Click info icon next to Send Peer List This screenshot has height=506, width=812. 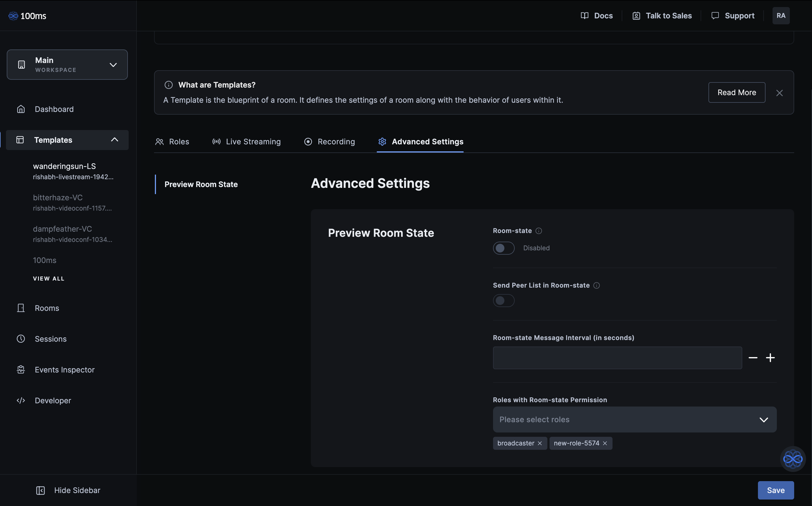(x=597, y=285)
